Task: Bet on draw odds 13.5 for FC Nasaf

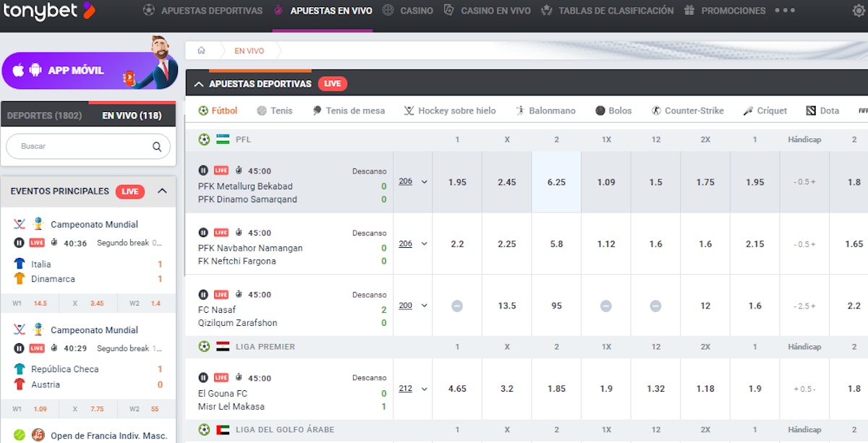Action: pos(506,306)
